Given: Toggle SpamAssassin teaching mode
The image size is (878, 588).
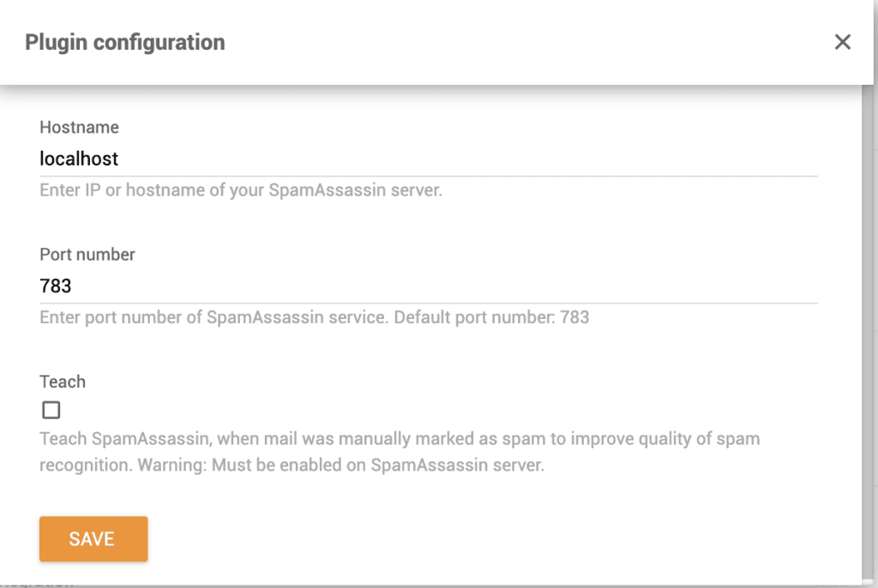Looking at the screenshot, I should (51, 410).
